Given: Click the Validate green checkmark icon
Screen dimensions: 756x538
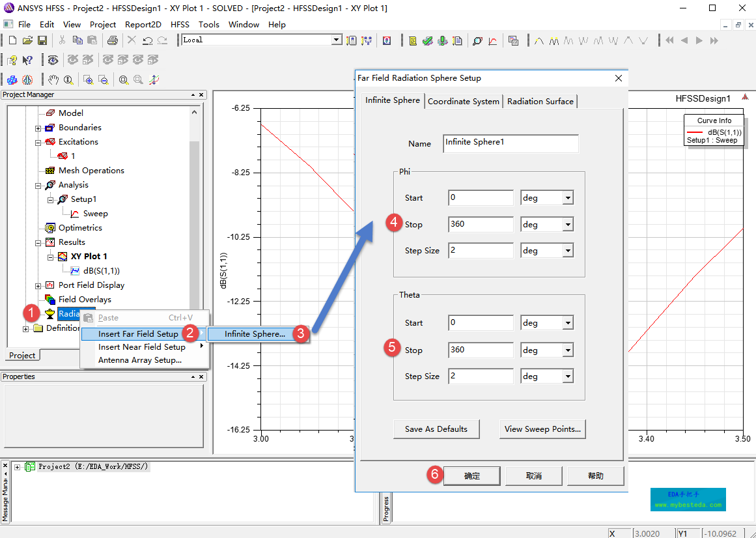Looking at the screenshot, I should pyautogui.click(x=427, y=40).
